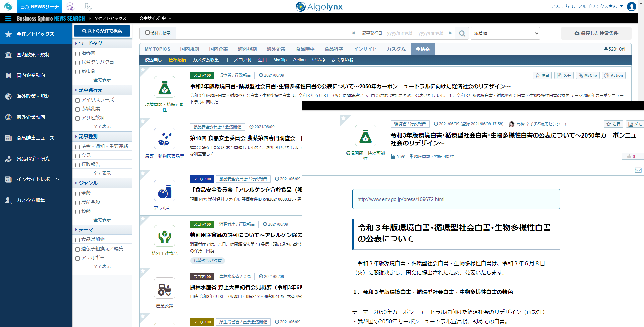This screenshot has height=327, width=644.
Task: Click the hamburger menu icon
Action: point(8,18)
